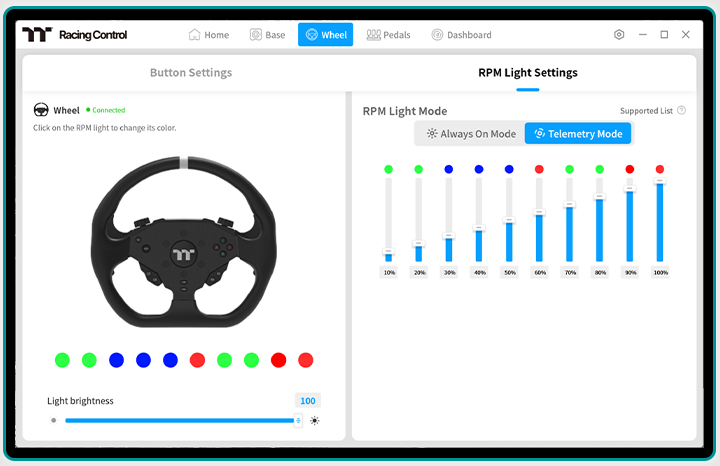This screenshot has height=466, width=720.
Task: Click the seventh RPM light (green) under the wheel
Action: 225,360
